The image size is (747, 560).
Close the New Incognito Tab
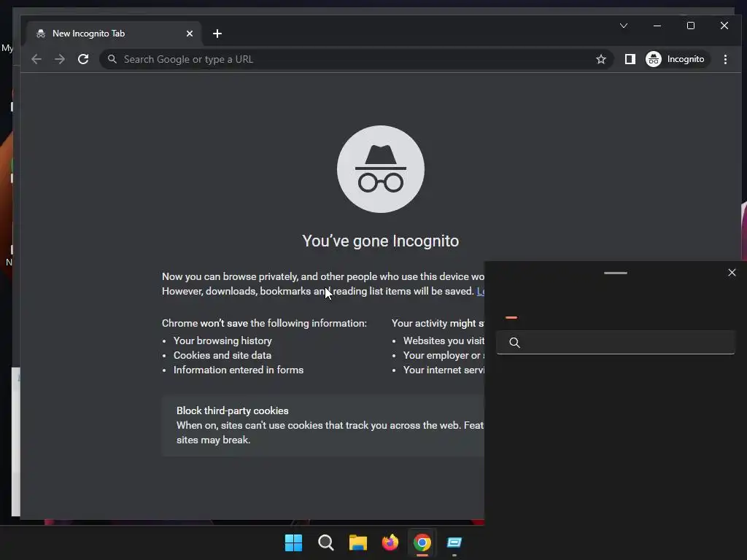click(x=189, y=34)
